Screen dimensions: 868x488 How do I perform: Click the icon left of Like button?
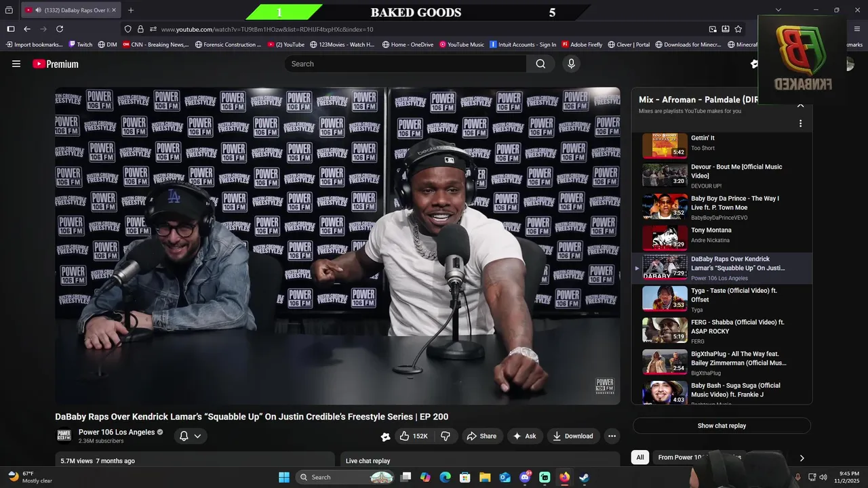(x=385, y=436)
